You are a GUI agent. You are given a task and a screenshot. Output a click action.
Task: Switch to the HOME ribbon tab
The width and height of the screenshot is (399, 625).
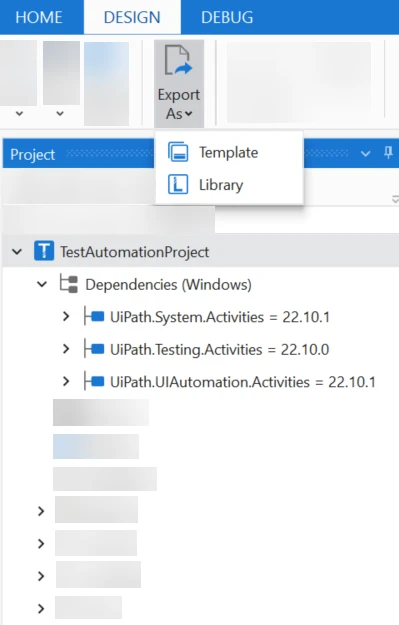click(x=39, y=17)
